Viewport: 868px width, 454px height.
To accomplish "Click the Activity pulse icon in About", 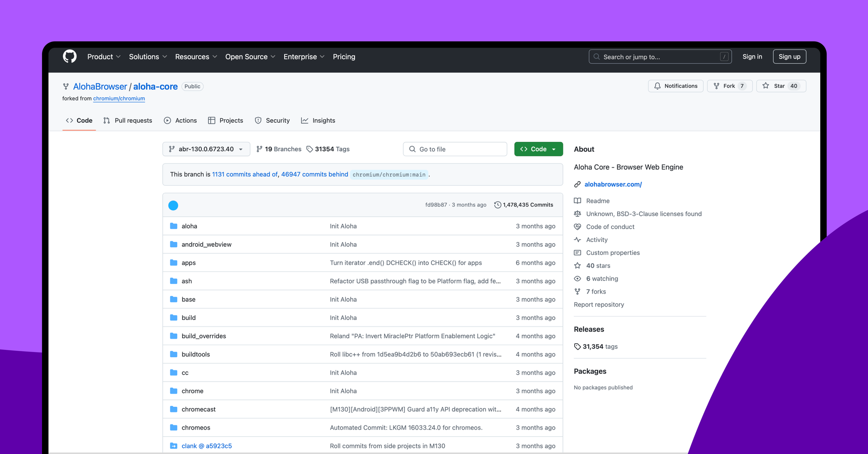I will 578,239.
